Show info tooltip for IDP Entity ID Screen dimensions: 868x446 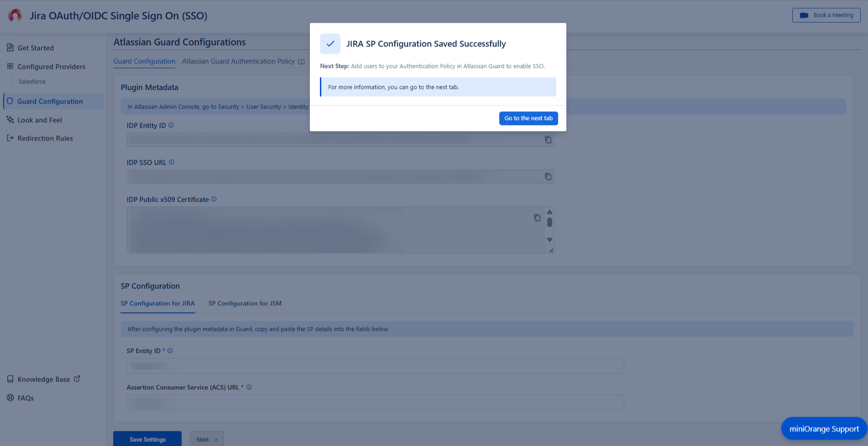click(x=171, y=125)
